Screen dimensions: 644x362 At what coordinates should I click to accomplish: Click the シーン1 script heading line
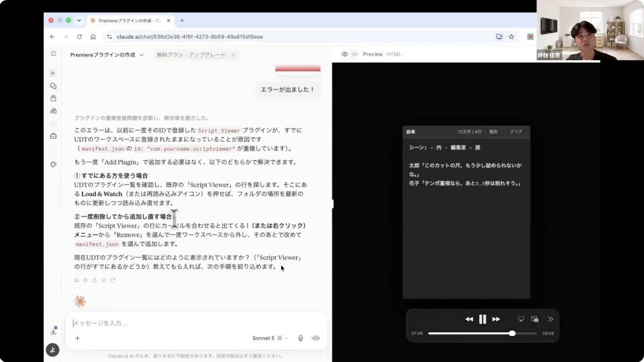coord(445,147)
